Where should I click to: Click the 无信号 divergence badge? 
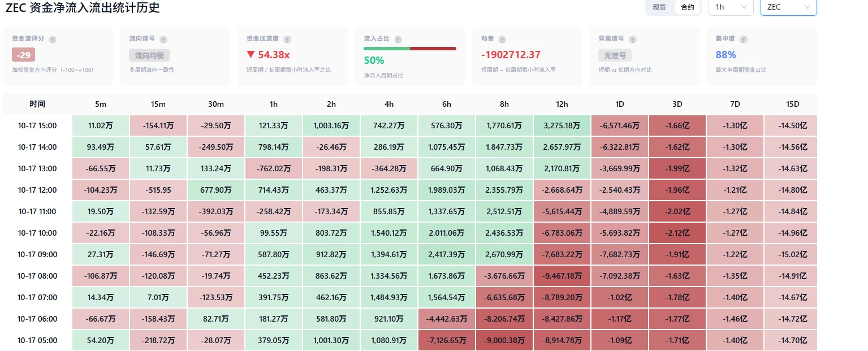[x=615, y=55]
